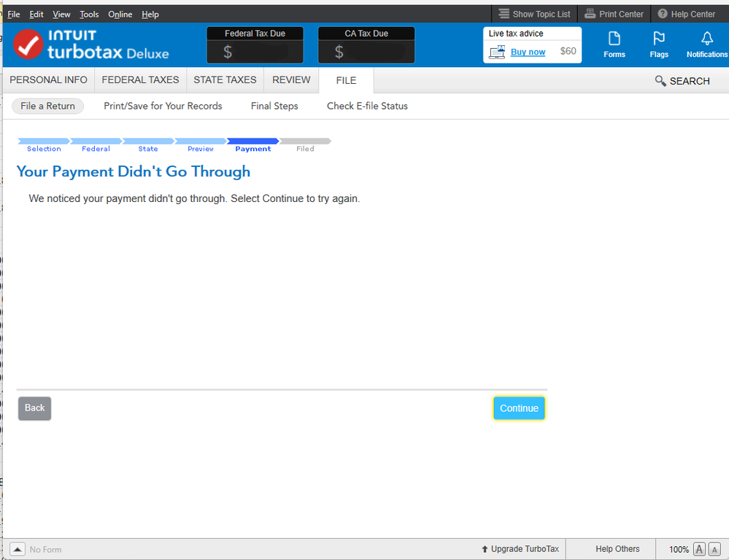Open the Print Center

(x=614, y=14)
